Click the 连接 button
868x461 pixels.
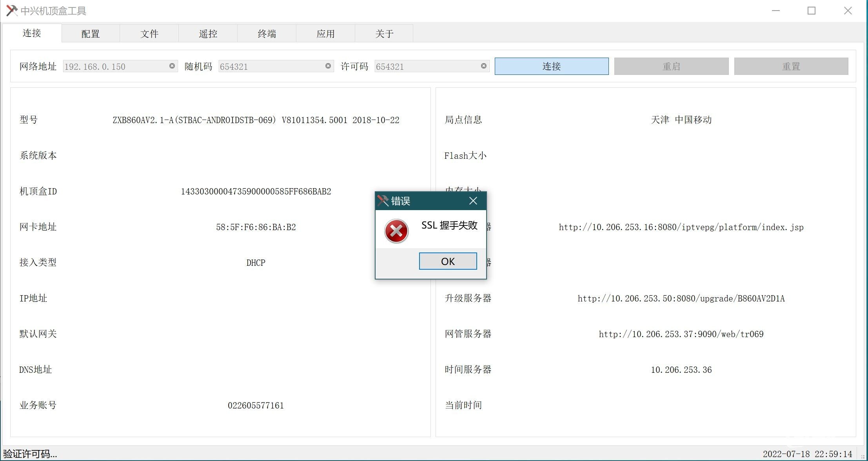[x=552, y=66]
